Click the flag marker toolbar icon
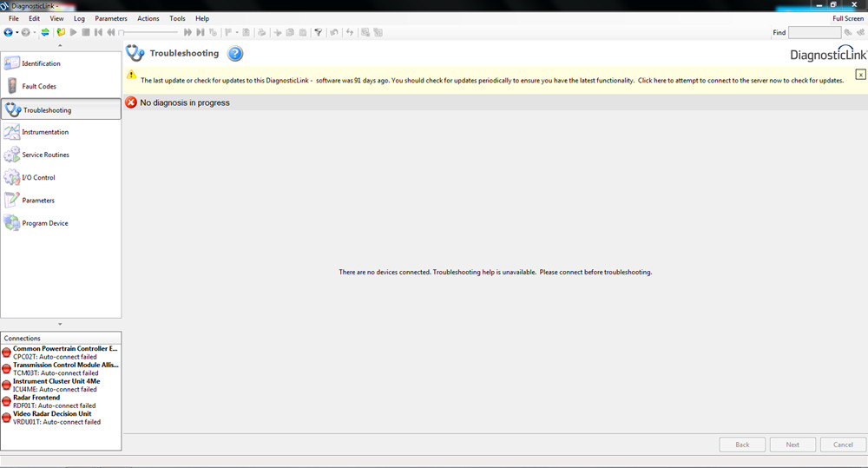This screenshot has width=868, height=468. pos(228,33)
